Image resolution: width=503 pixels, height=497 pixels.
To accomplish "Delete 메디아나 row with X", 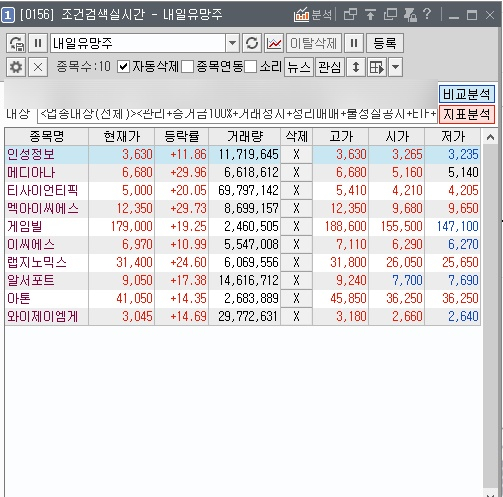I will click(296, 172).
